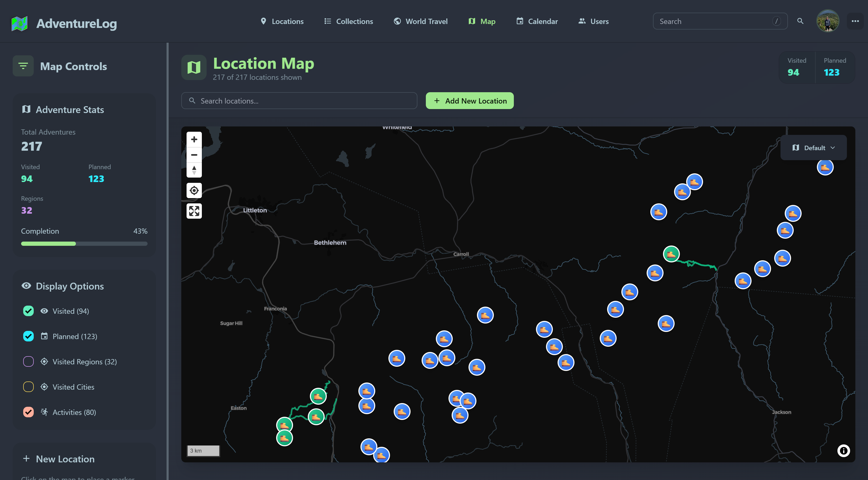The width and height of the screenshot is (868, 480).
Task: Open the user profile avatar menu
Action: [828, 21]
